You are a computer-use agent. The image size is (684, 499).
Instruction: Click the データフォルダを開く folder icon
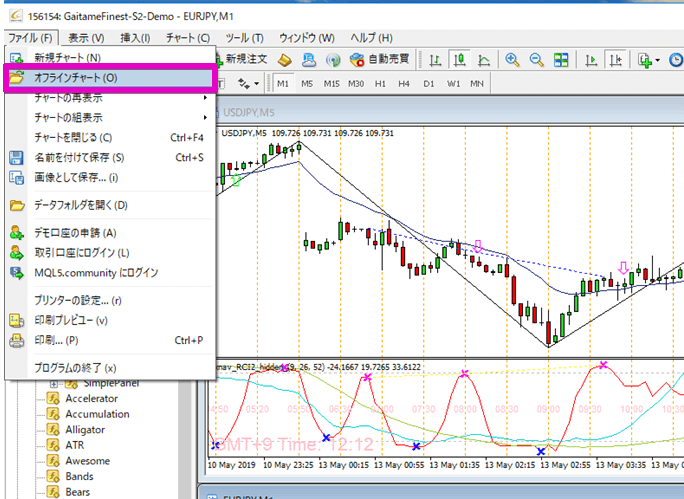pyautogui.click(x=17, y=205)
